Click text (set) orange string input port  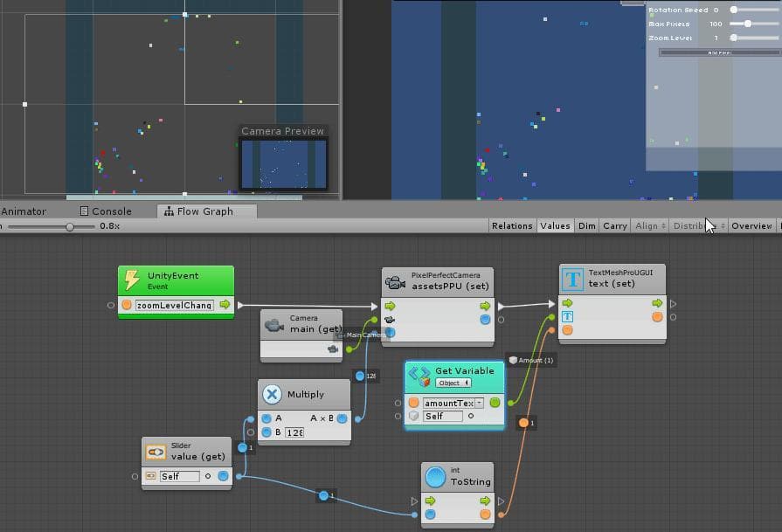pyautogui.click(x=568, y=330)
